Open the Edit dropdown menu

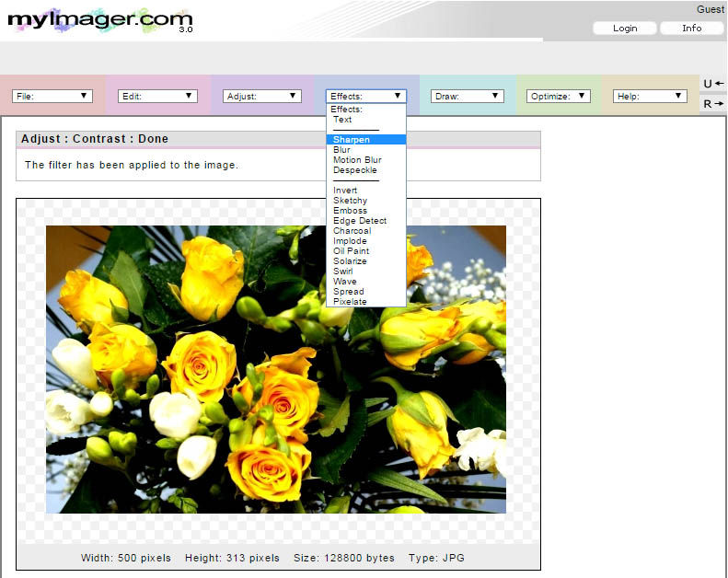(x=157, y=96)
